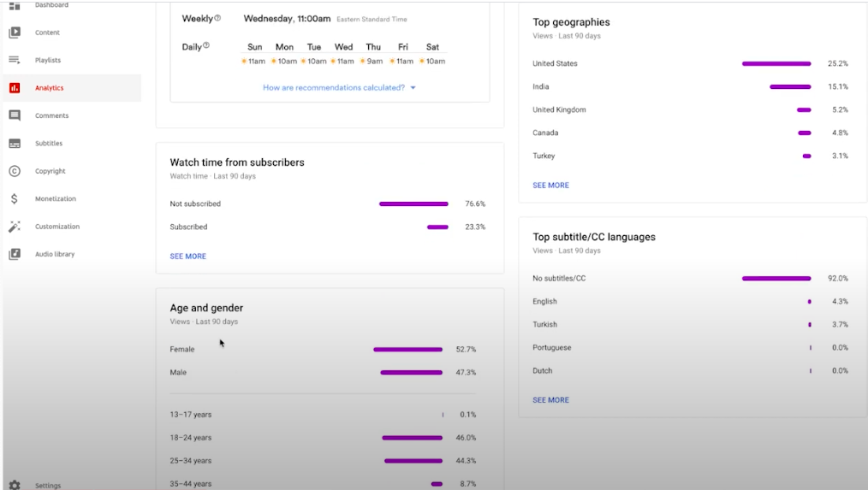Viewport: 868px width, 490px height.
Task: Select the Playlists icon
Action: pyautogui.click(x=15, y=60)
